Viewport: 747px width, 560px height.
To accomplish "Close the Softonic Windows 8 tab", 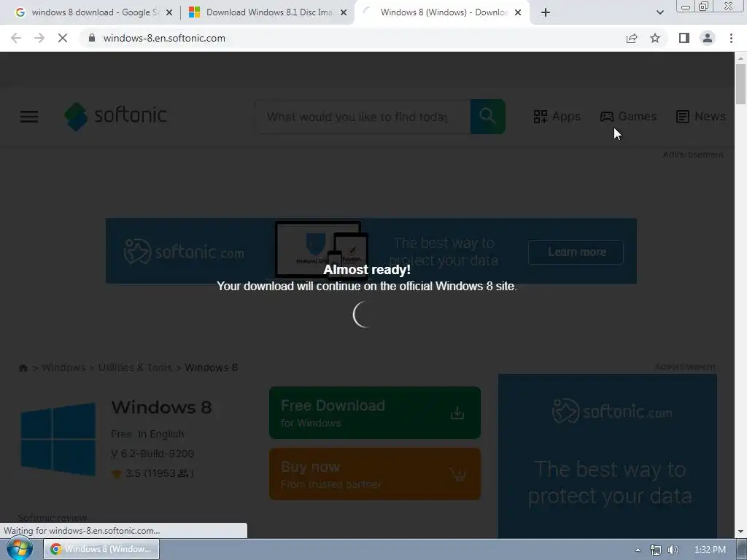I will [518, 13].
